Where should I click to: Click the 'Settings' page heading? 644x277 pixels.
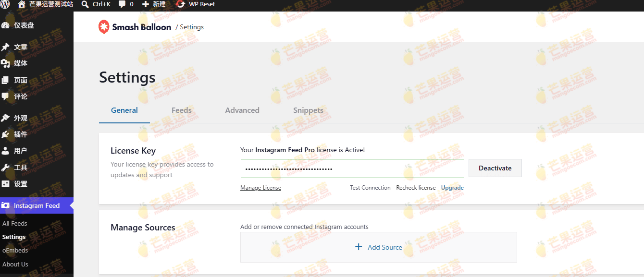pos(127,78)
